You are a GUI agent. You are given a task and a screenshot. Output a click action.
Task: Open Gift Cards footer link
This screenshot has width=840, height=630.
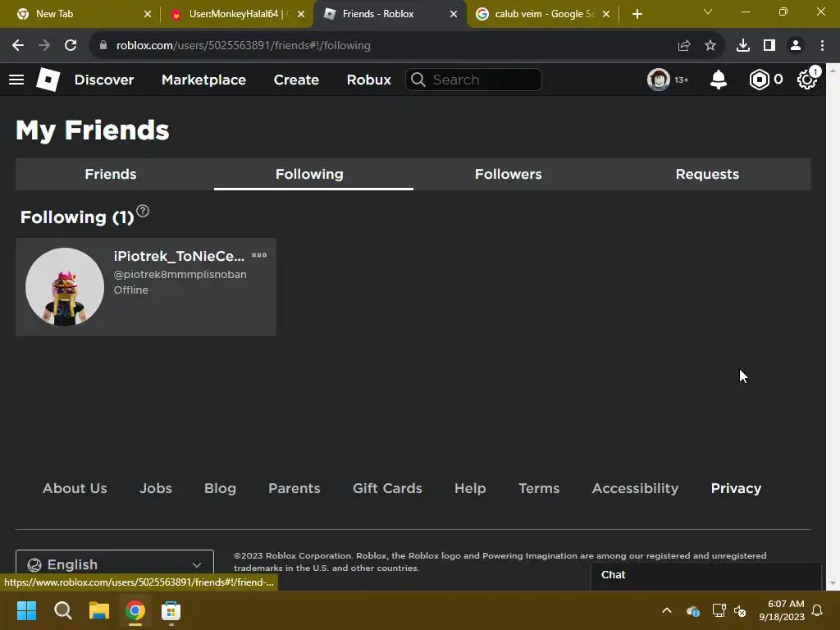tap(387, 488)
